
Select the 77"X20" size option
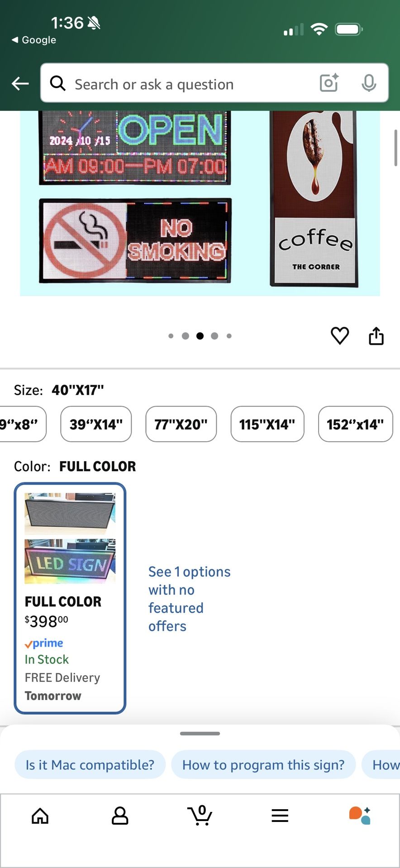(181, 424)
